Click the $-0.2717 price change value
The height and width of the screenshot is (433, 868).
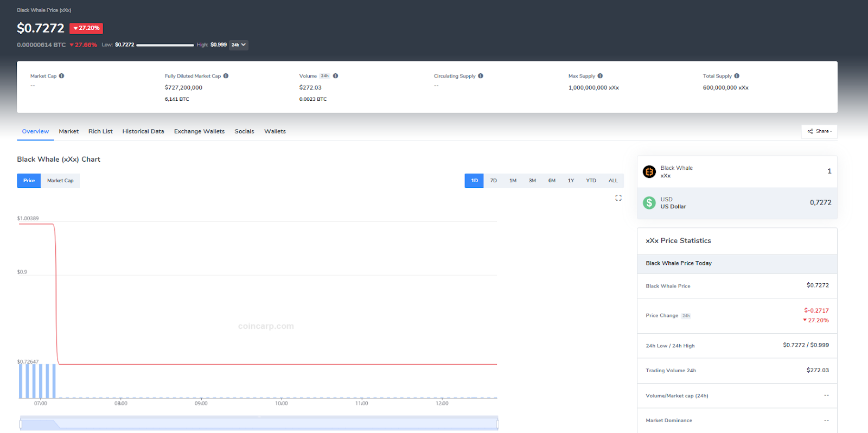[816, 310]
